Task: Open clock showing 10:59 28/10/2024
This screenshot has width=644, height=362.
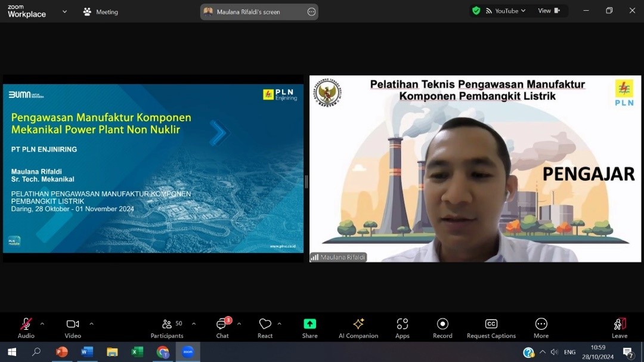Action: coord(597,352)
